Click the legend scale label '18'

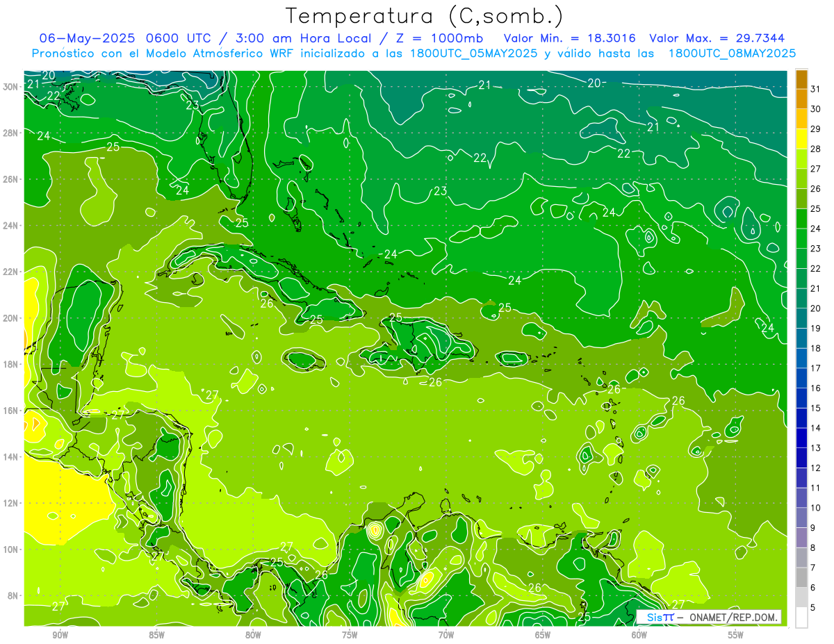pos(816,348)
